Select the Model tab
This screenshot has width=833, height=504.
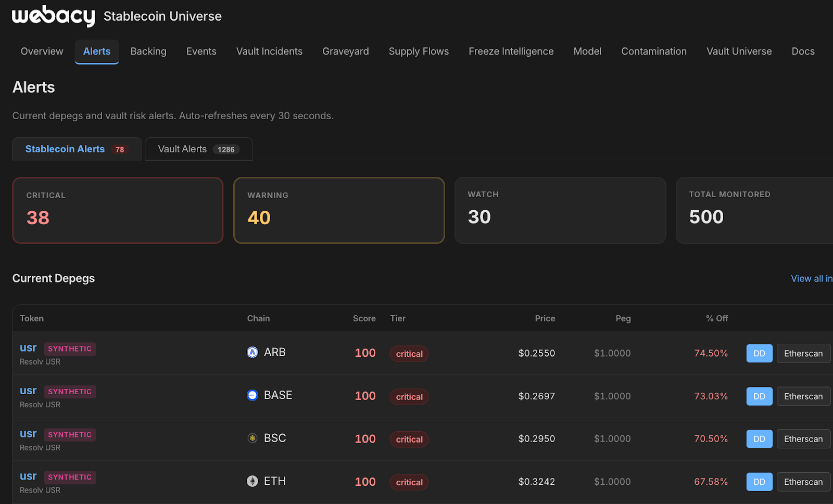[x=587, y=51]
